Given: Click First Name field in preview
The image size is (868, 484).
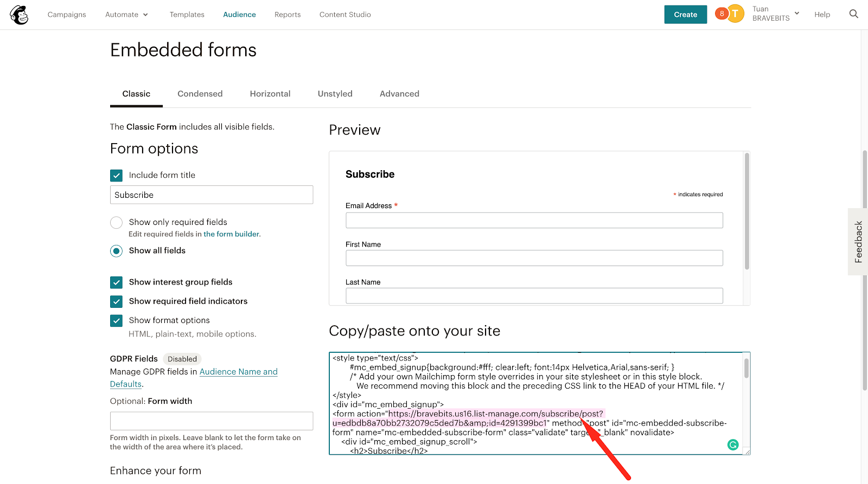Looking at the screenshot, I should click(534, 258).
